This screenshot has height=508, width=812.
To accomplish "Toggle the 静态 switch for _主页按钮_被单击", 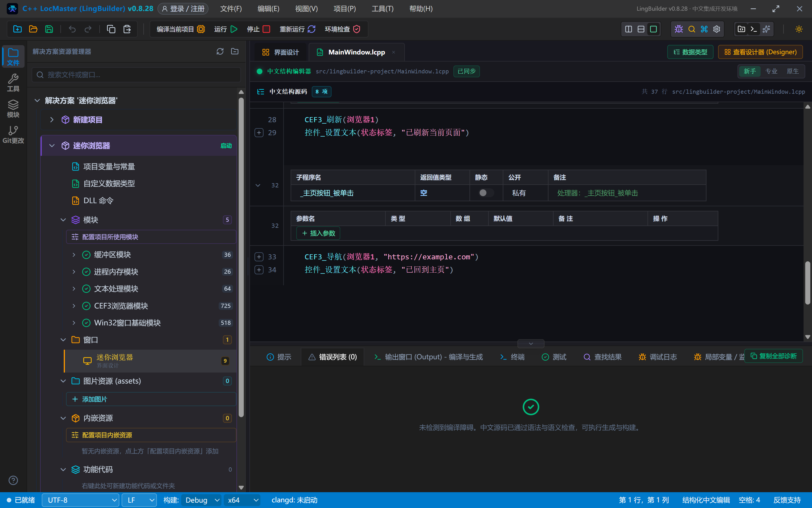I will (486, 193).
